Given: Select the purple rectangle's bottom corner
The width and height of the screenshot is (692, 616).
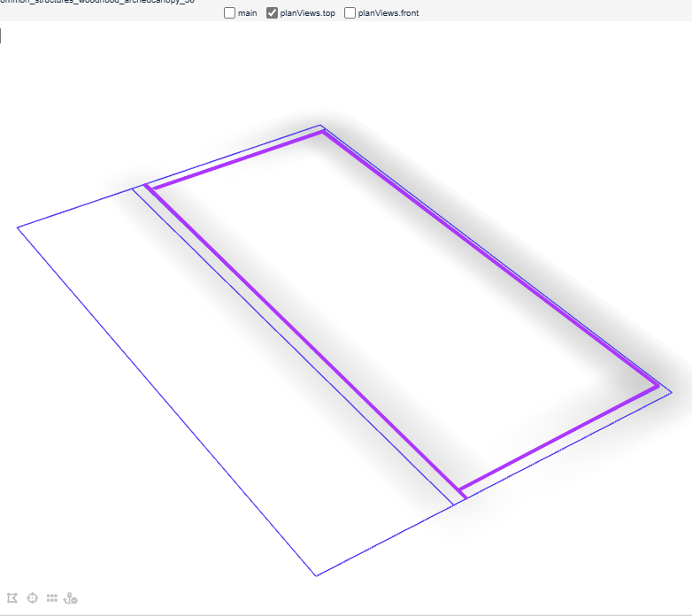Looking at the screenshot, I should point(460,490).
